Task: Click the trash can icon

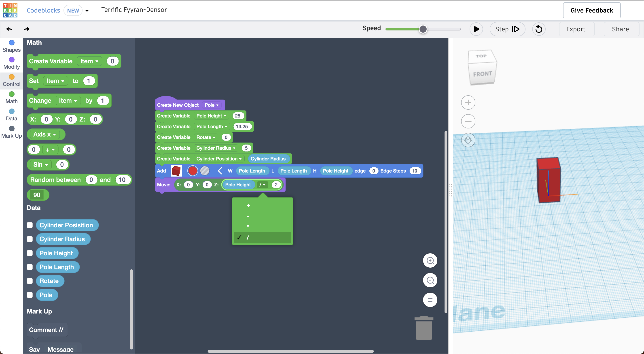Action: 424,328
